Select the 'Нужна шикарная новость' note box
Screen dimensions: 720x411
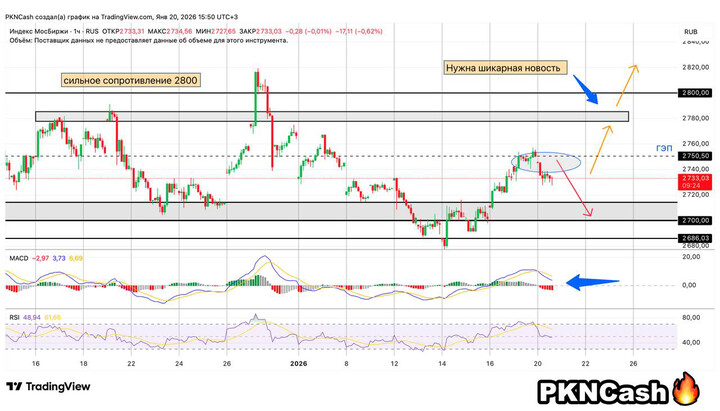506,69
